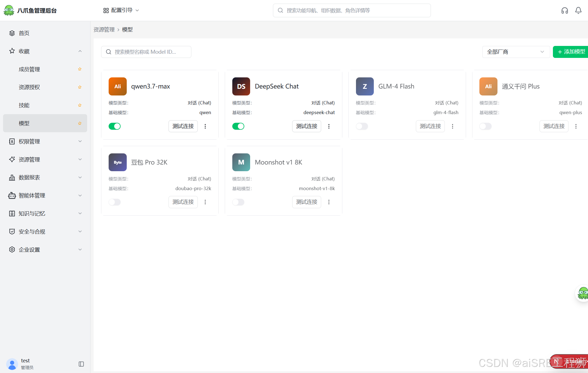Select 模型 in favorites
Image resolution: width=588 pixels, height=373 pixels.
[x=45, y=123]
